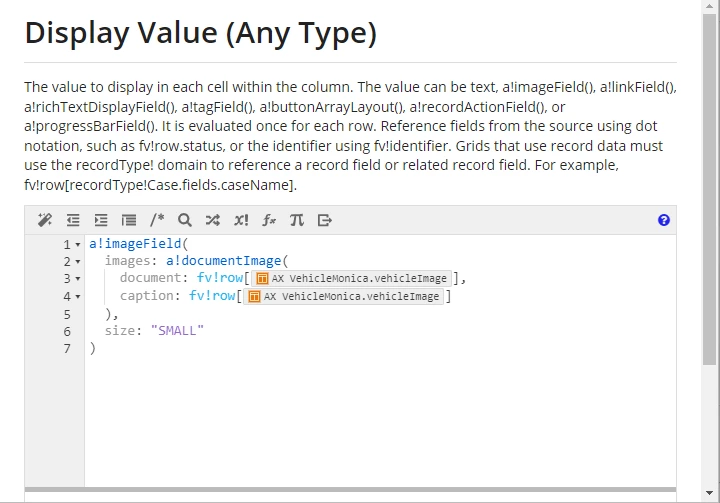Click the x! variable toolbar icon

tap(241, 220)
